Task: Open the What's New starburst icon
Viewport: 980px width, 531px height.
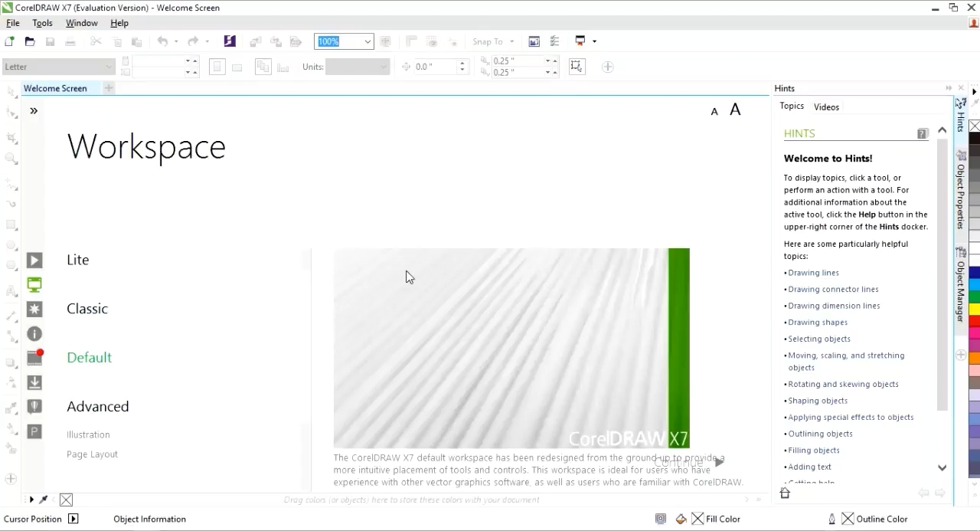Action: [x=34, y=309]
